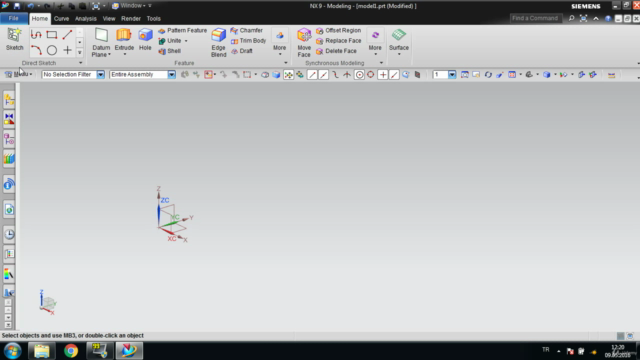The image size is (640, 360).
Task: Open the Reuse Library sidebar tab
Action: (x=9, y=159)
